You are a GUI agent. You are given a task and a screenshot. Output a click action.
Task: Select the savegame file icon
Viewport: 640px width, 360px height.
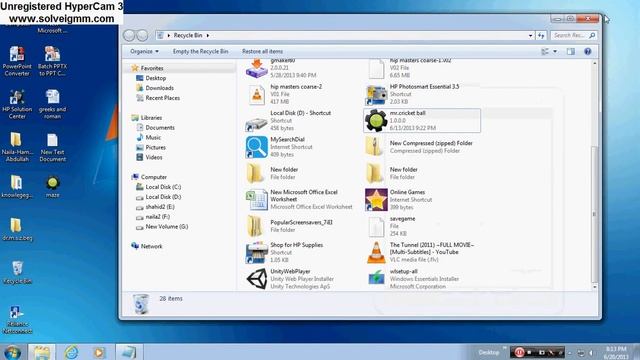376,227
